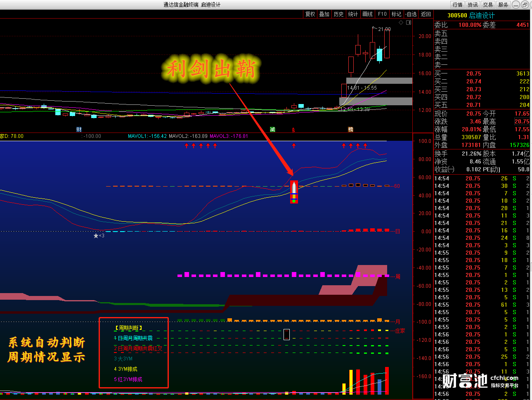
Task: Click the MAVOL1: -156.42 label
Action: point(147,136)
